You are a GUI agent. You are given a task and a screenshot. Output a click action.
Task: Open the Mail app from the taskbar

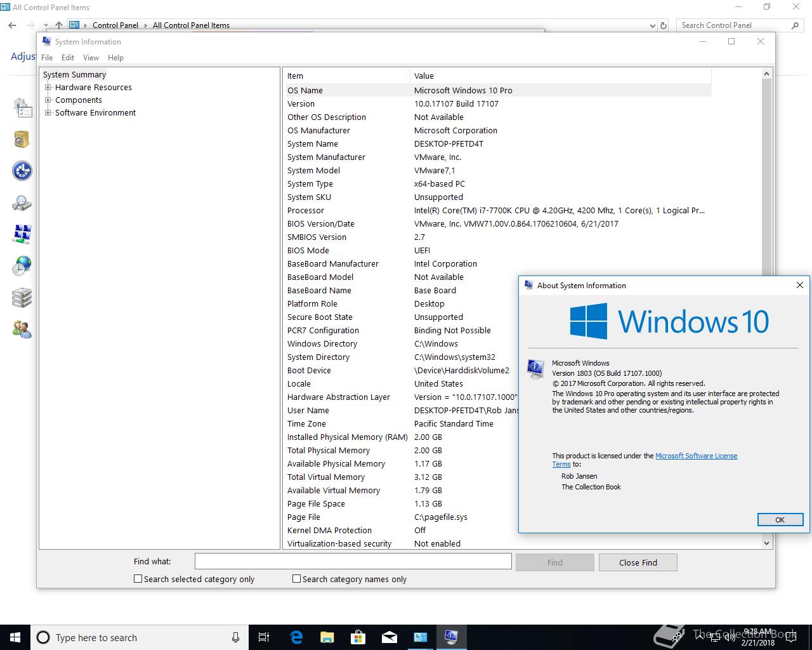tap(389, 637)
